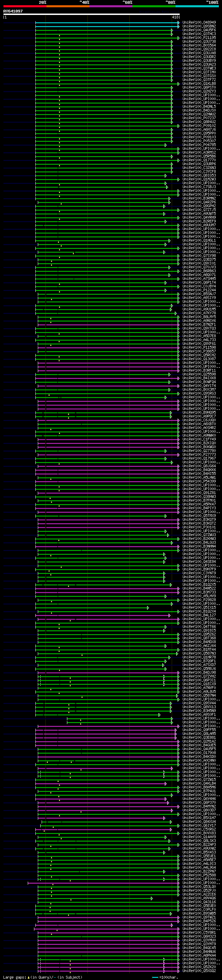222x980 pixels.
Task: Select label UniRef100_Q3UA23
Action: point(199,64)
